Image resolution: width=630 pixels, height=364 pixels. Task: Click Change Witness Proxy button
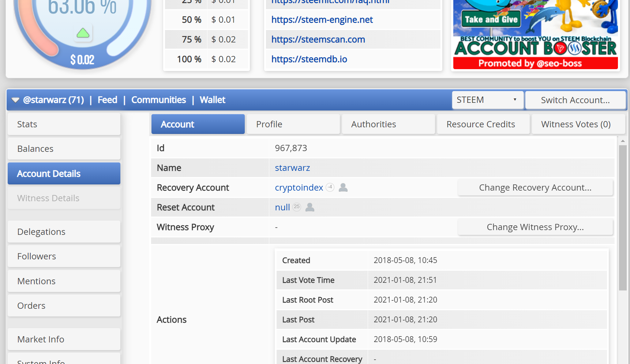pos(535,227)
